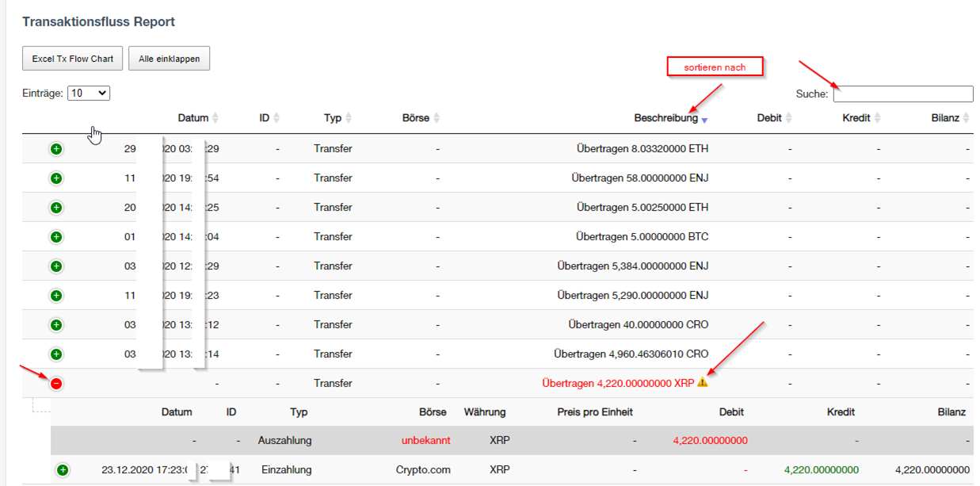Click text Übertragen 5.00000000 BTC
This screenshot has height=486, width=980.
(x=642, y=237)
